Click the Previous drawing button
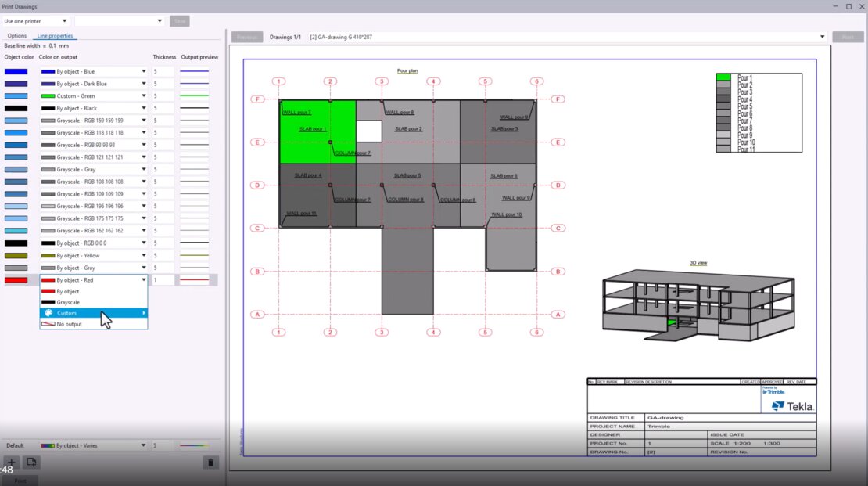The width and height of the screenshot is (868, 486). coord(247,37)
